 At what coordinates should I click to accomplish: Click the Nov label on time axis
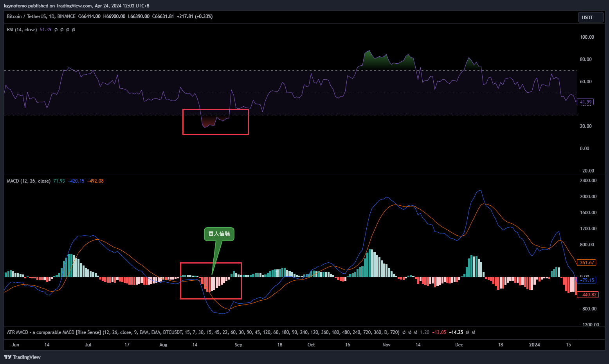(386, 345)
